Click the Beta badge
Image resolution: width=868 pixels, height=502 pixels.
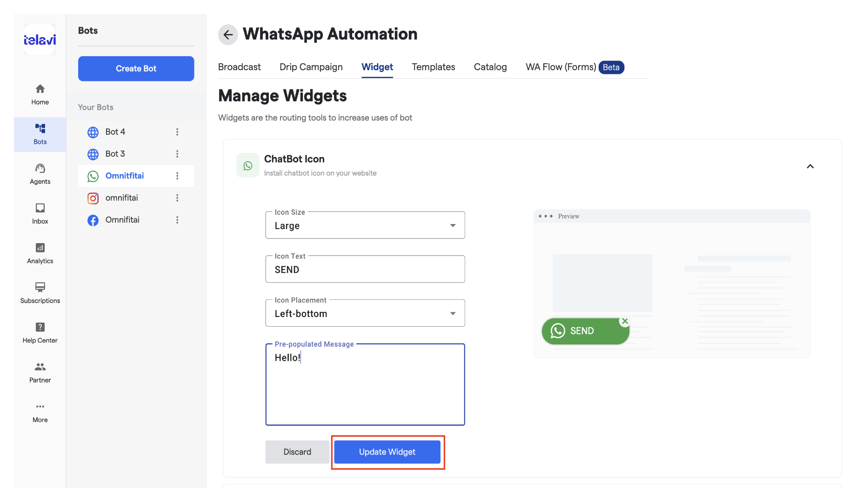coord(611,67)
